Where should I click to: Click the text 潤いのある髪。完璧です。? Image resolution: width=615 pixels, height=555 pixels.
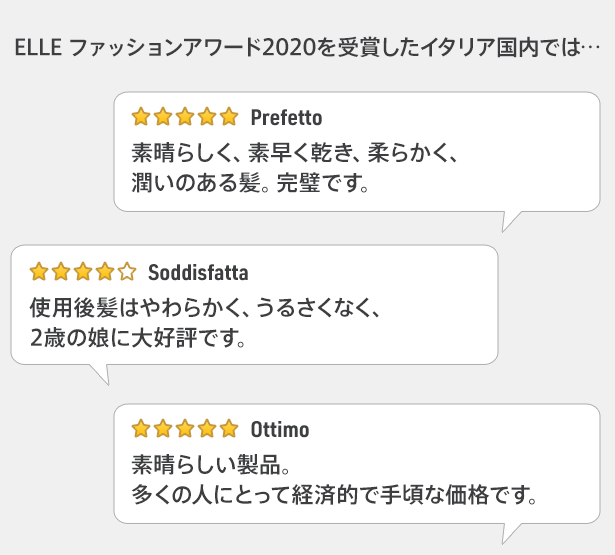250,183
